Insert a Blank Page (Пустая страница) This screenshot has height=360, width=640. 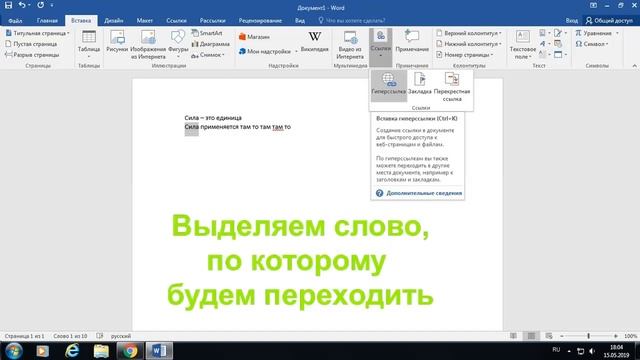tap(31, 44)
